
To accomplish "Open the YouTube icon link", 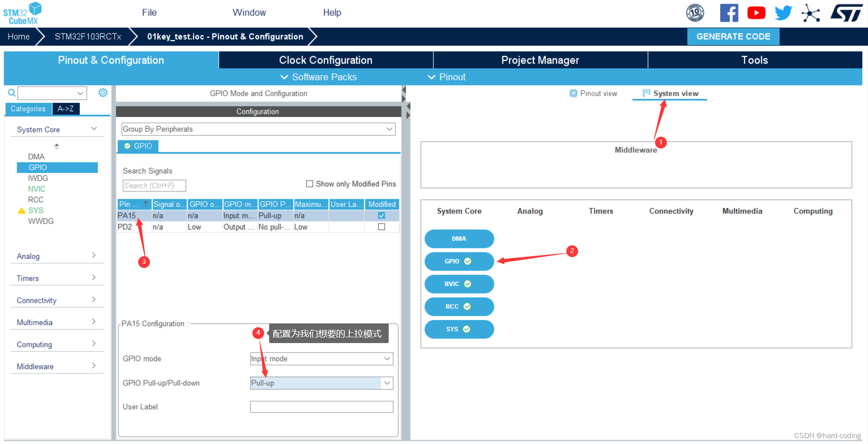I will (x=756, y=13).
